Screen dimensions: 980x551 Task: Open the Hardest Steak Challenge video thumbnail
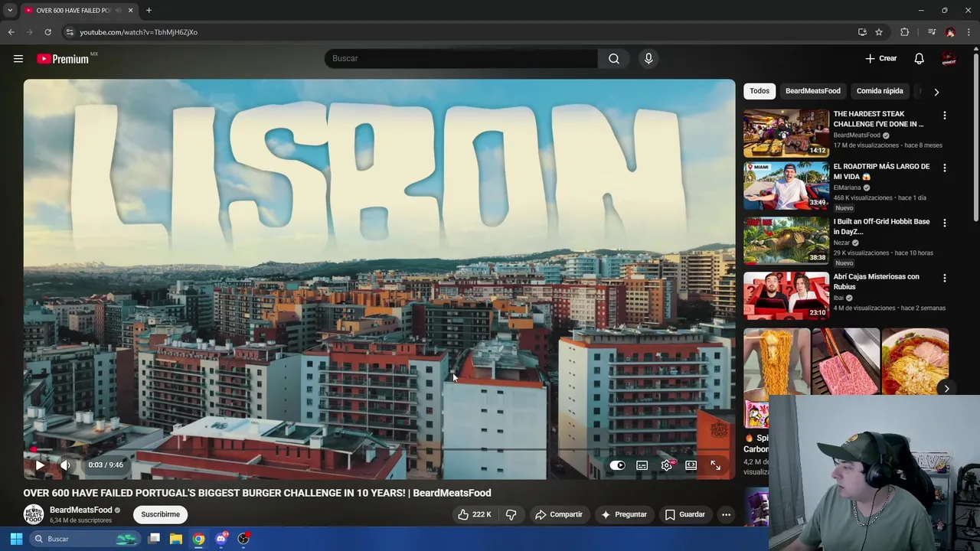[x=786, y=132]
